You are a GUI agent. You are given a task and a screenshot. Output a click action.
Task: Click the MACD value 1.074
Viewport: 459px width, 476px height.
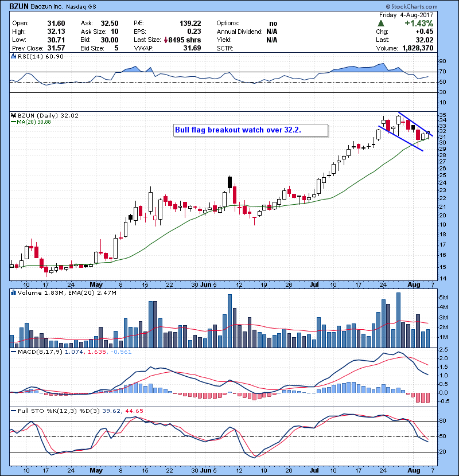(74, 352)
